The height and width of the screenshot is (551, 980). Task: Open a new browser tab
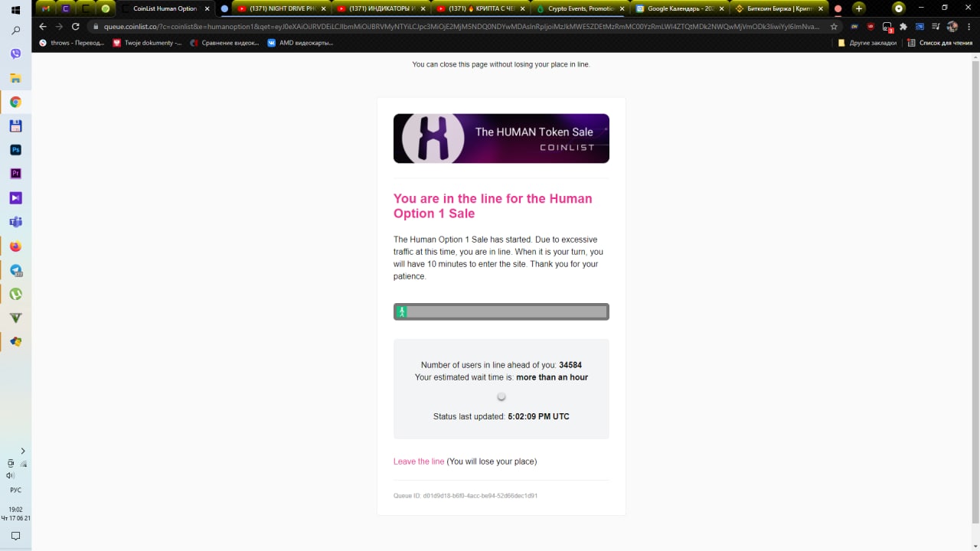click(x=859, y=8)
